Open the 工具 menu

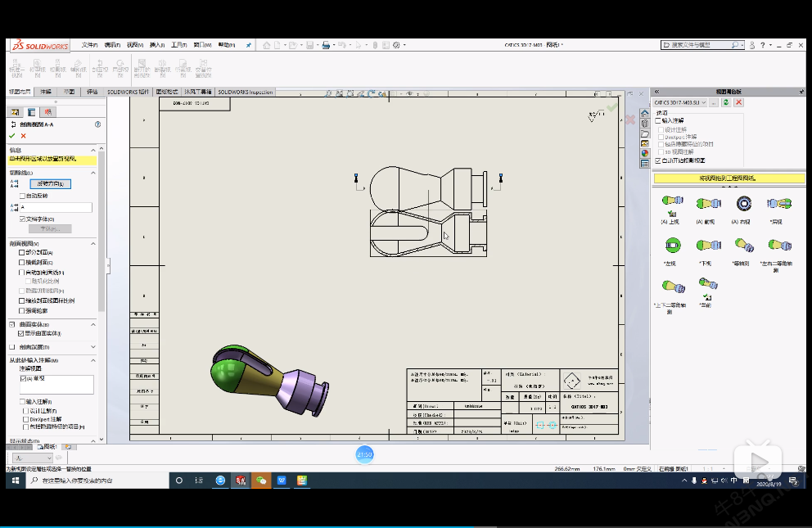(179, 45)
